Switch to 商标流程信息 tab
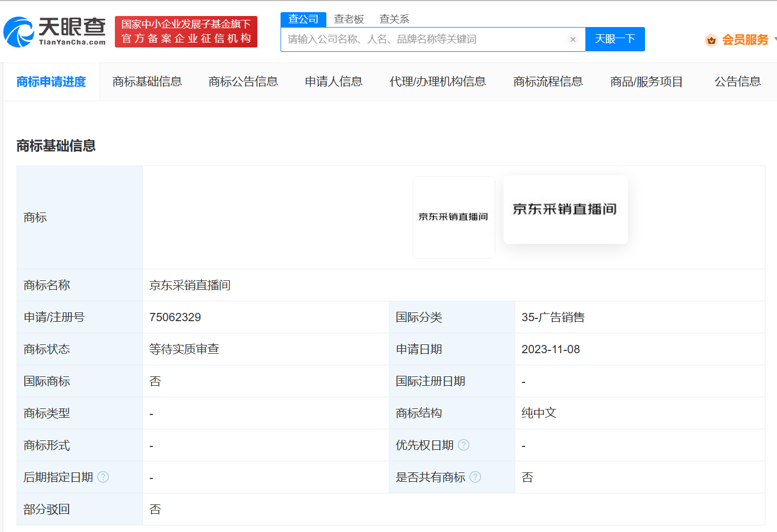The width and height of the screenshot is (777, 532). (x=548, y=82)
